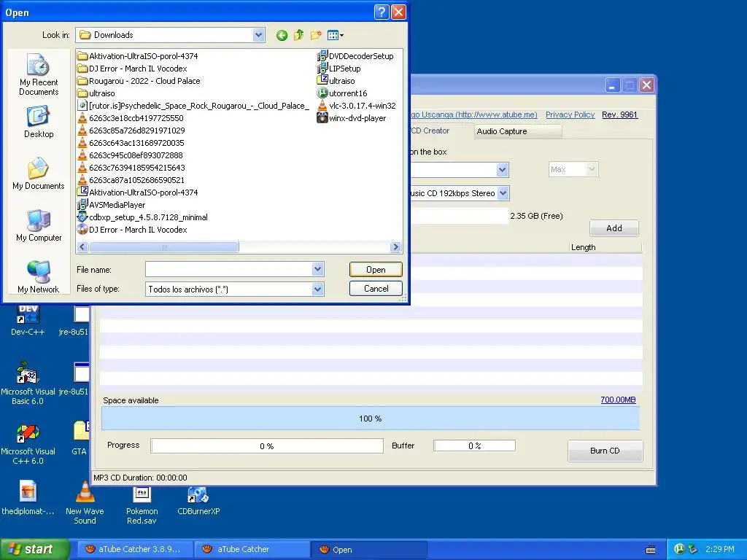Click the file list scroll right arrow
Screen dimensions: 747x560
coord(395,247)
